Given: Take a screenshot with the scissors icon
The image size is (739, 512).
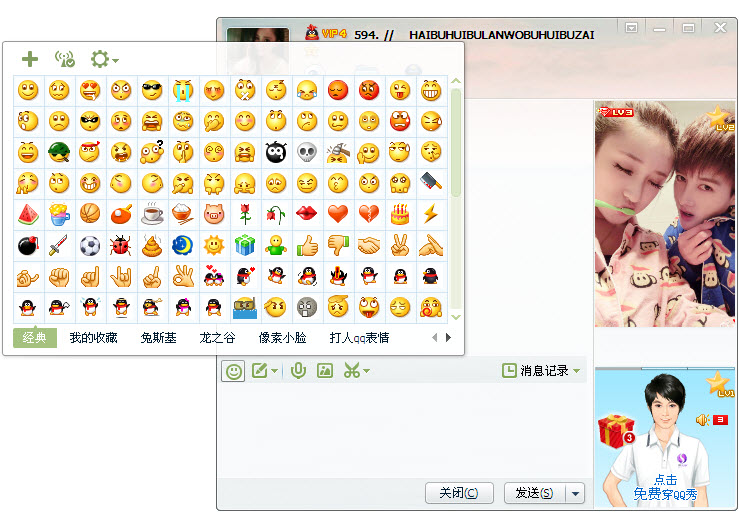Looking at the screenshot, I should [352, 371].
